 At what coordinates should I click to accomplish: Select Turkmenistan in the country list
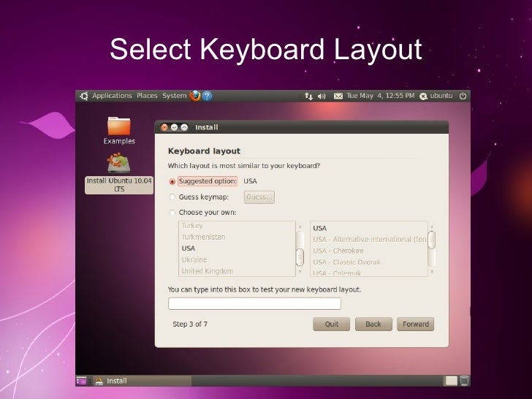click(237, 237)
